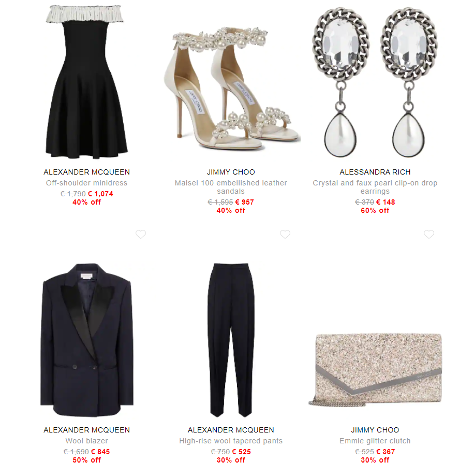474x476 pixels.
Task: Click the 60% off earrings discount label
Action: [x=375, y=210]
